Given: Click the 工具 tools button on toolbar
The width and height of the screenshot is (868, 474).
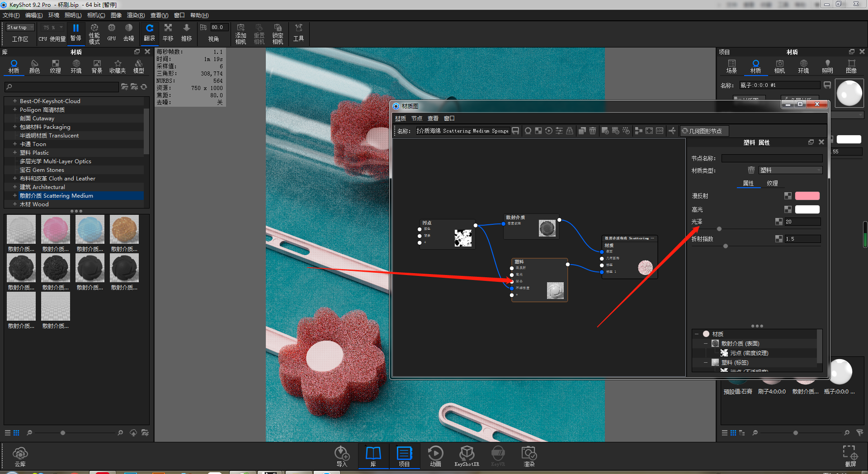Looking at the screenshot, I should [298, 33].
